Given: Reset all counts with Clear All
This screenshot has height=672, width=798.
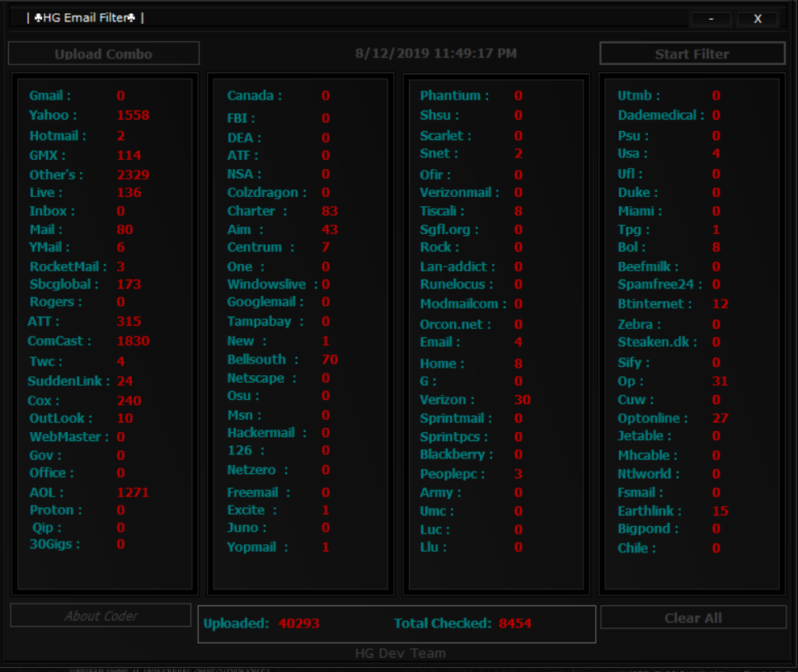Looking at the screenshot, I should [x=692, y=618].
